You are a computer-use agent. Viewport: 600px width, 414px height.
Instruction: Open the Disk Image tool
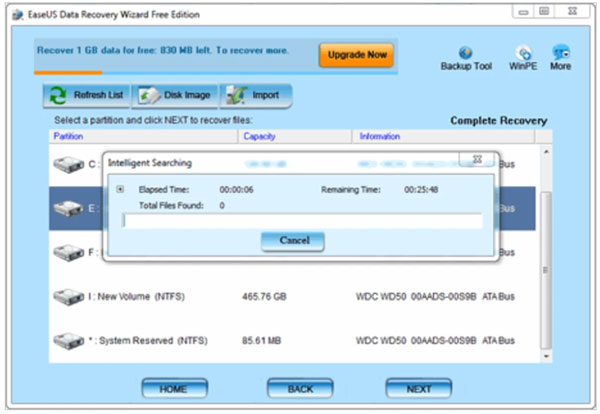point(175,95)
